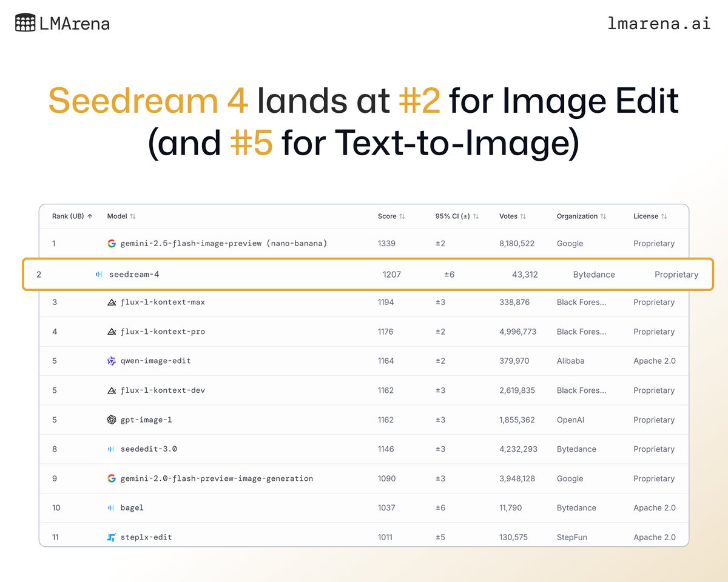Click the Google icon beside gemini-2.5-flash-image-preview

[x=112, y=243]
